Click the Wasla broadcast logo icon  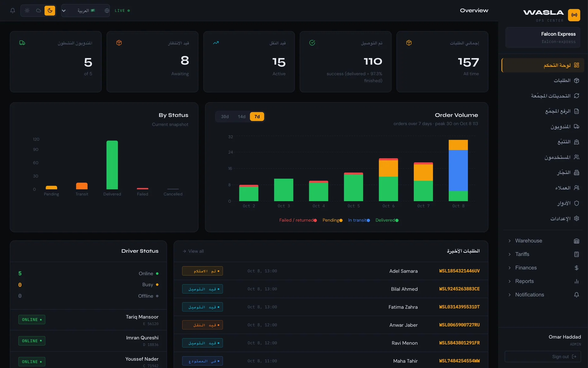(x=574, y=15)
